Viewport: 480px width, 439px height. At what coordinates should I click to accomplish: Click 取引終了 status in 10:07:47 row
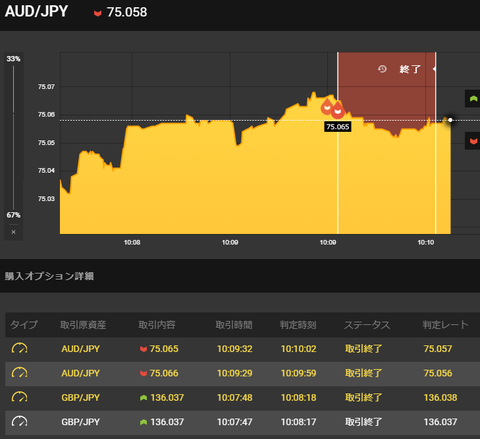point(363,422)
